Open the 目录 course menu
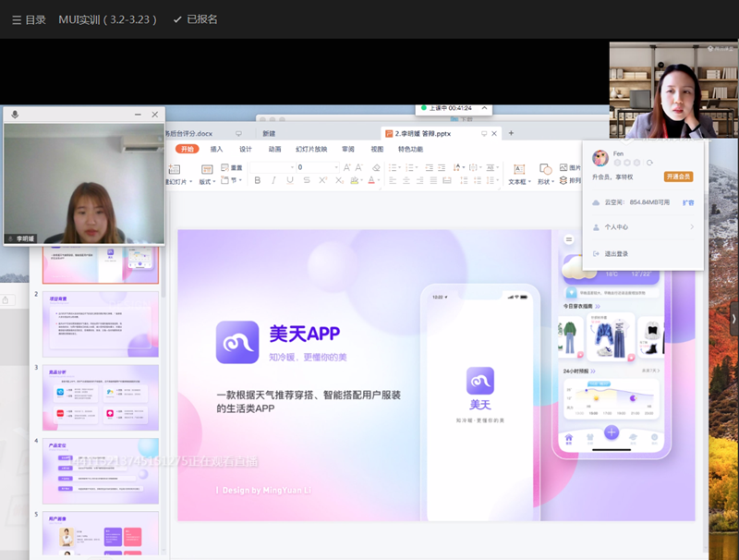 click(x=29, y=19)
